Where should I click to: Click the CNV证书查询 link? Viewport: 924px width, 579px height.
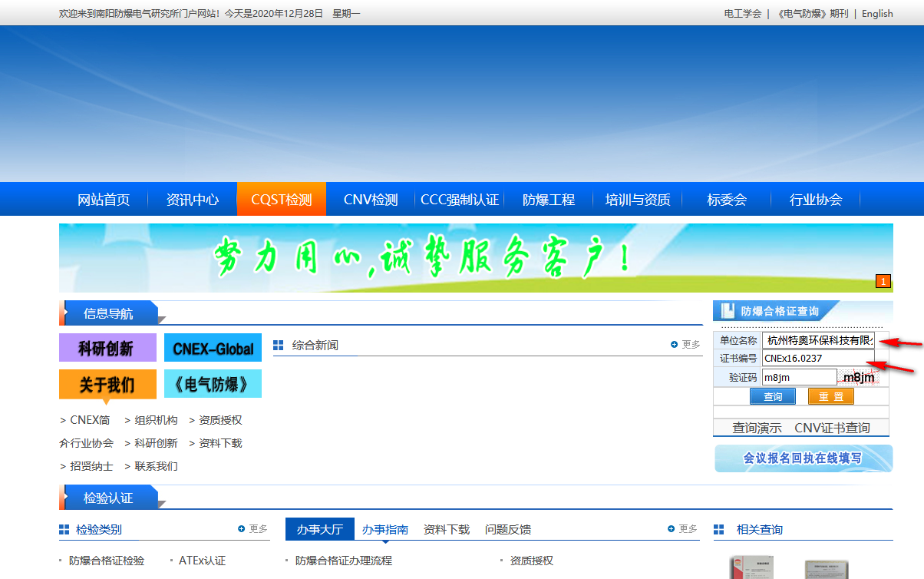click(833, 428)
